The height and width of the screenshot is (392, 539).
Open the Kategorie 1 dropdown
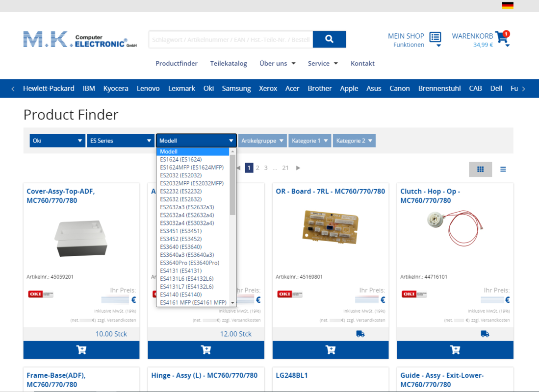[310, 141]
